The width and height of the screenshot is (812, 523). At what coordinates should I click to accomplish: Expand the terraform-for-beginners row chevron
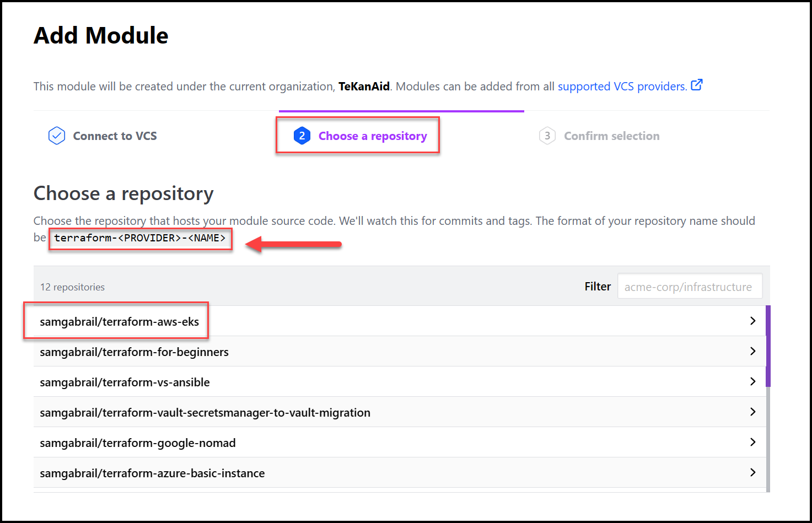click(x=752, y=351)
